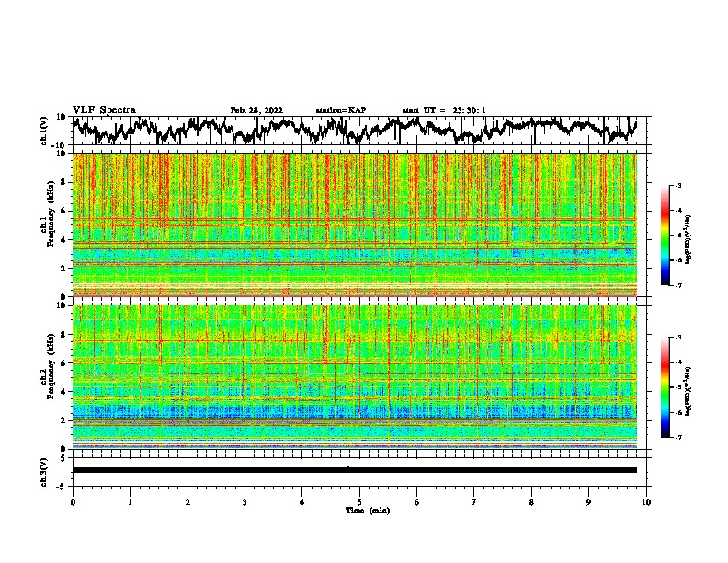728x563 pixels.
Task: Click the 'ch.1(V)' waveform axis label
Action: point(44,131)
